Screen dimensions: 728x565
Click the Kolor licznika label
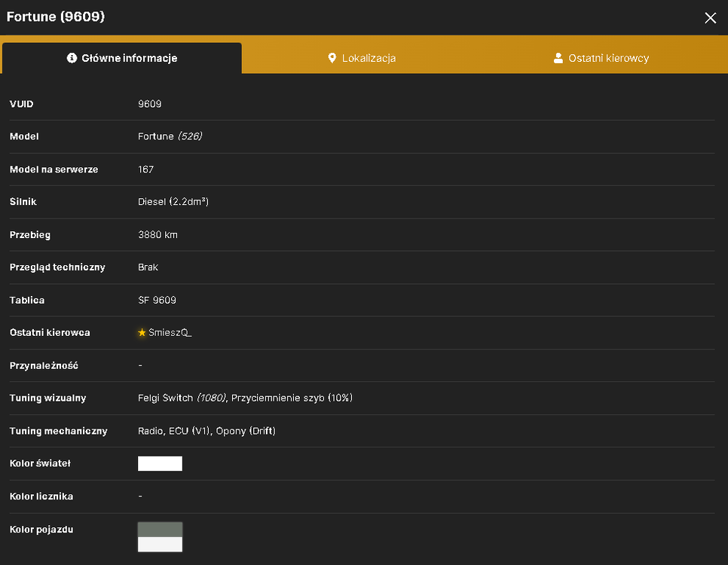tap(41, 496)
